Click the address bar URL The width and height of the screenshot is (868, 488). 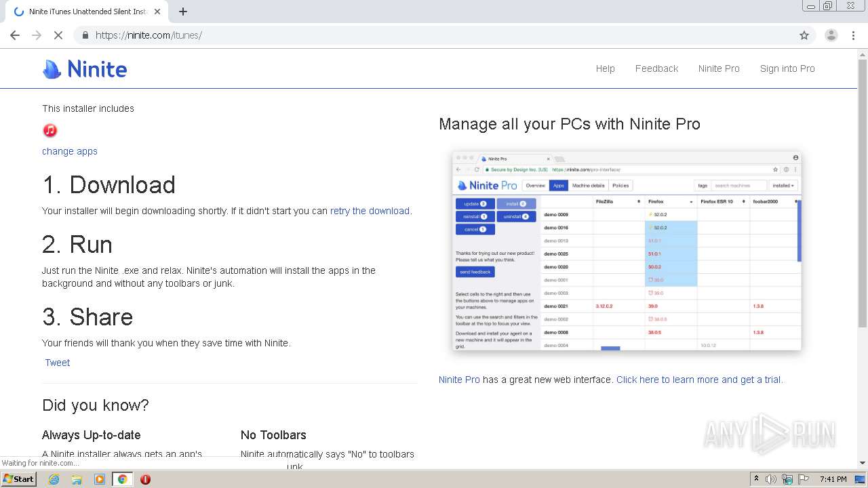pos(149,35)
